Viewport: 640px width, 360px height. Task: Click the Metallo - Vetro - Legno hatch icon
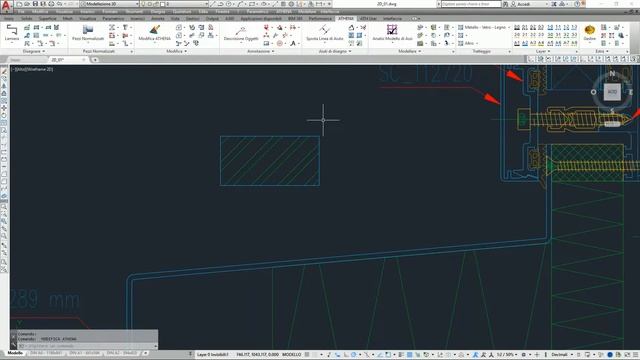460,27
